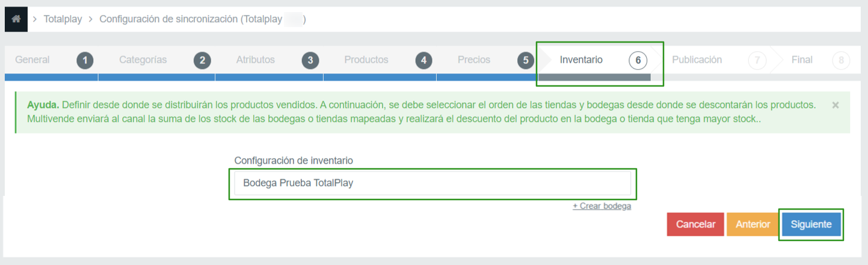Click the + Crear bodega link
The height and width of the screenshot is (265, 868).
[602, 206]
